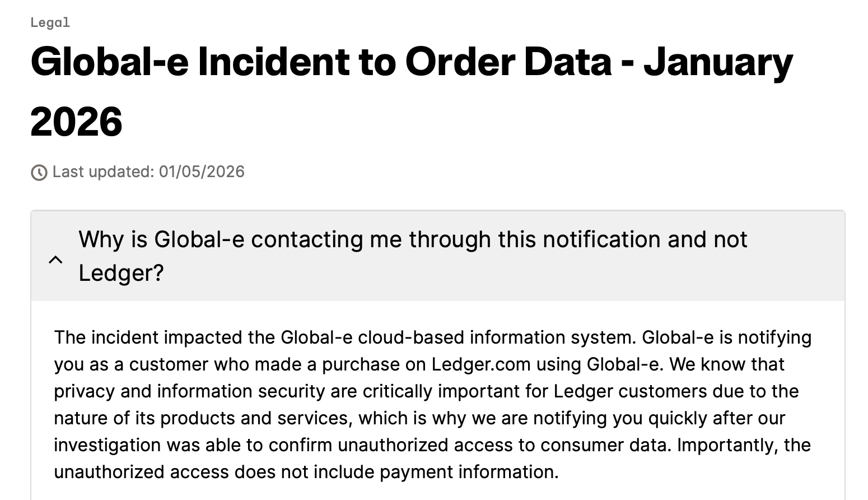
Task: Select the 'Legal' breadcrumb label
Action: click(50, 22)
